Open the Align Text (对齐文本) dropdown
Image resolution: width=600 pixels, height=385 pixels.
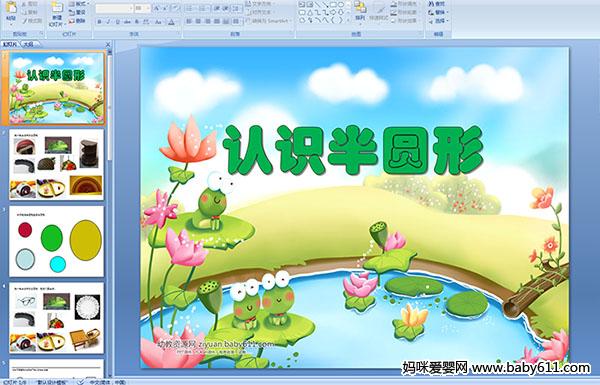pos(261,12)
